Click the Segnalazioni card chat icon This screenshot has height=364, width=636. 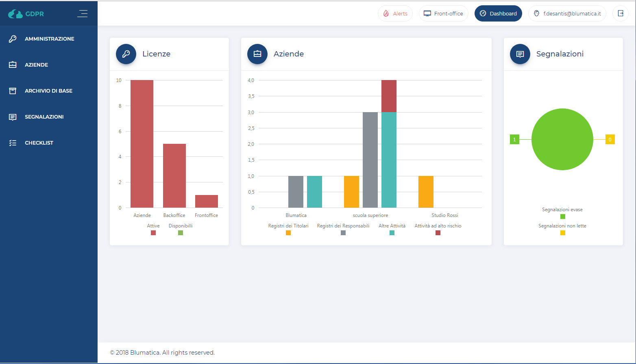pos(520,54)
